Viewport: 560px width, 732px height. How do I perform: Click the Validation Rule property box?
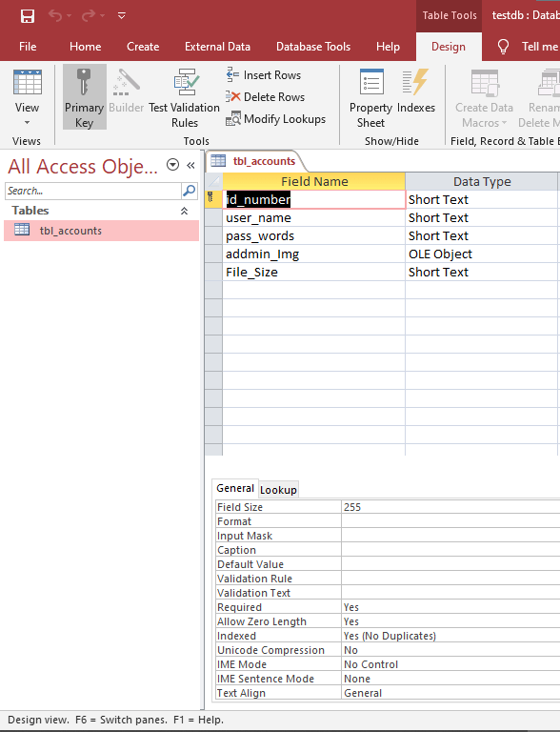tap(450, 579)
